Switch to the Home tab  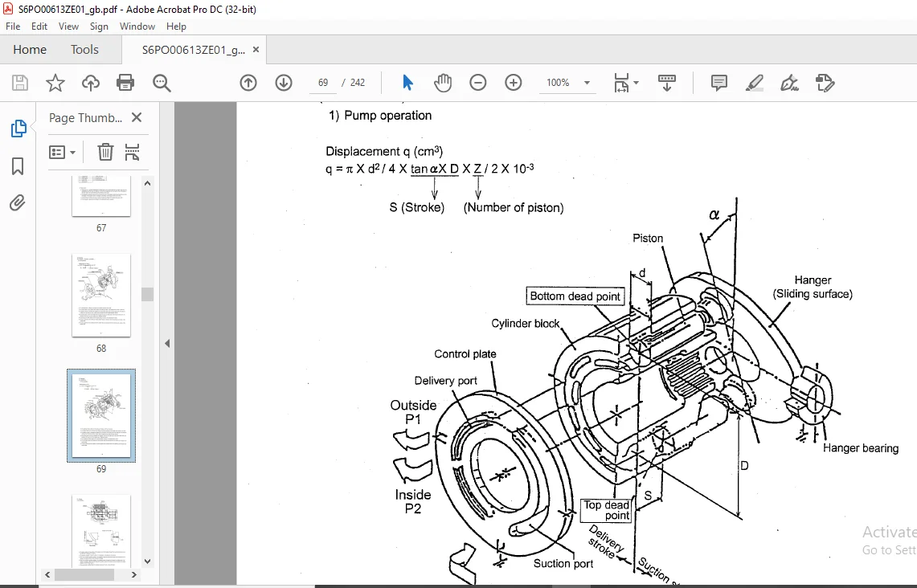tap(30, 50)
